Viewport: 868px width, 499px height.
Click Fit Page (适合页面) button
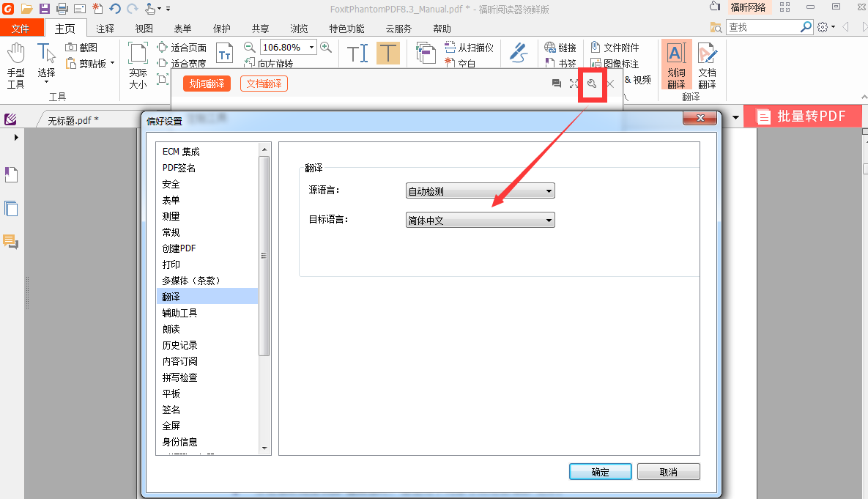click(182, 48)
